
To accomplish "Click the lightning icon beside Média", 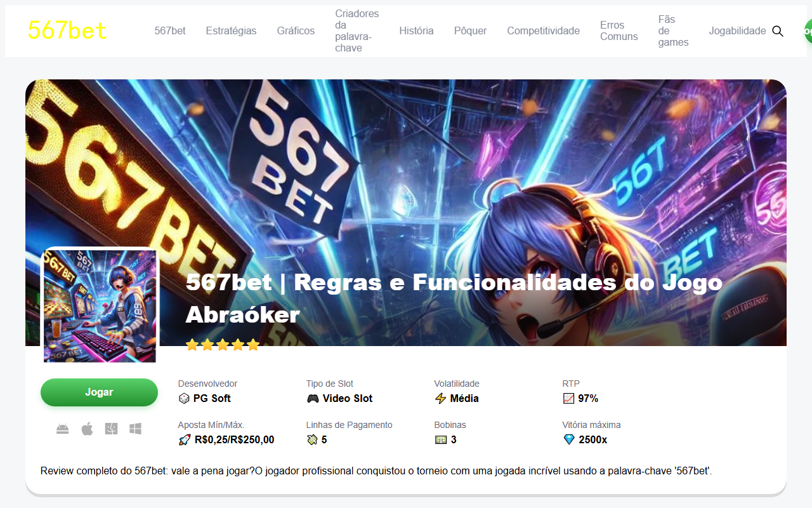I will [440, 399].
